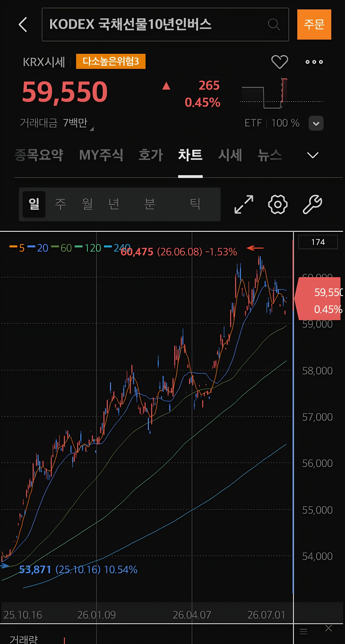Click the 240-day moving average legend
This screenshot has width=345, height=644.
click(x=117, y=248)
